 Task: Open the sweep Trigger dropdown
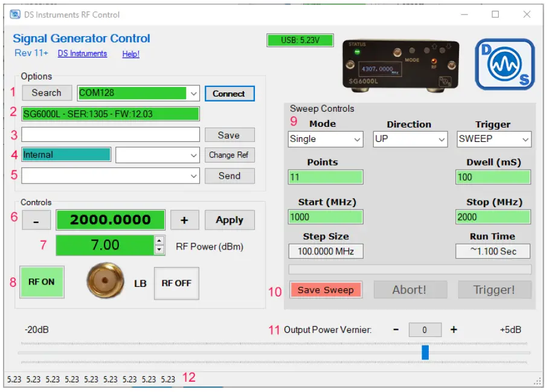(x=493, y=139)
